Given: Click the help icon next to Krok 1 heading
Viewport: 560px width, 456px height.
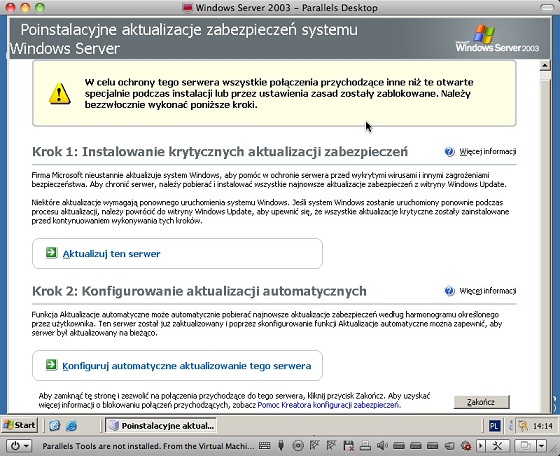Looking at the screenshot, I should click(x=449, y=152).
